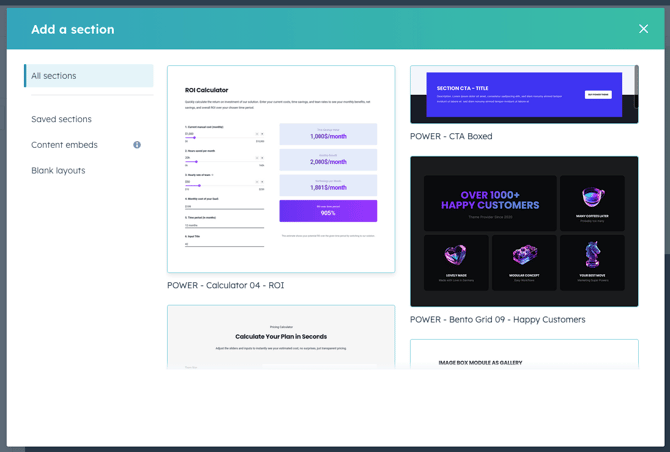Open the Saved sections tab
The image size is (670, 452).
(61, 119)
